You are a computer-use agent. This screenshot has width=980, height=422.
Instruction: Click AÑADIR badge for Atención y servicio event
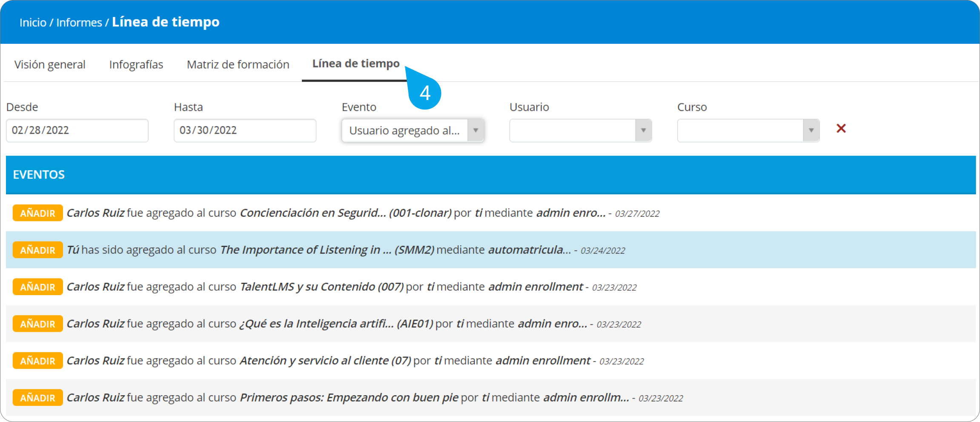pos(37,361)
